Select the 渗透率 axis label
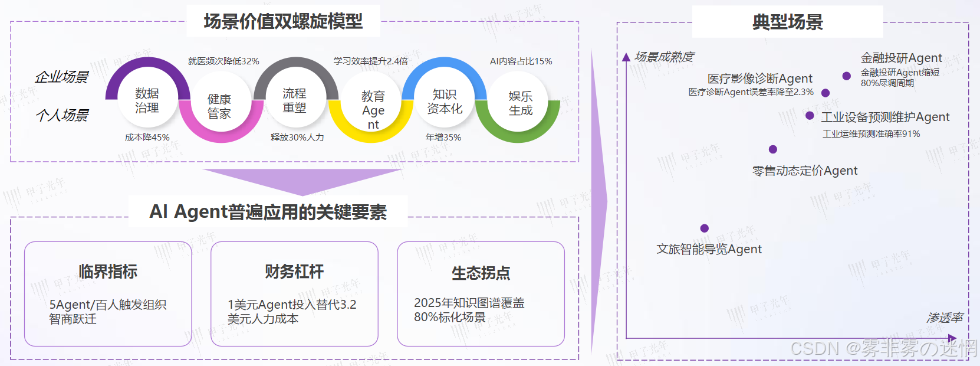The height and width of the screenshot is (366, 980). point(945,318)
